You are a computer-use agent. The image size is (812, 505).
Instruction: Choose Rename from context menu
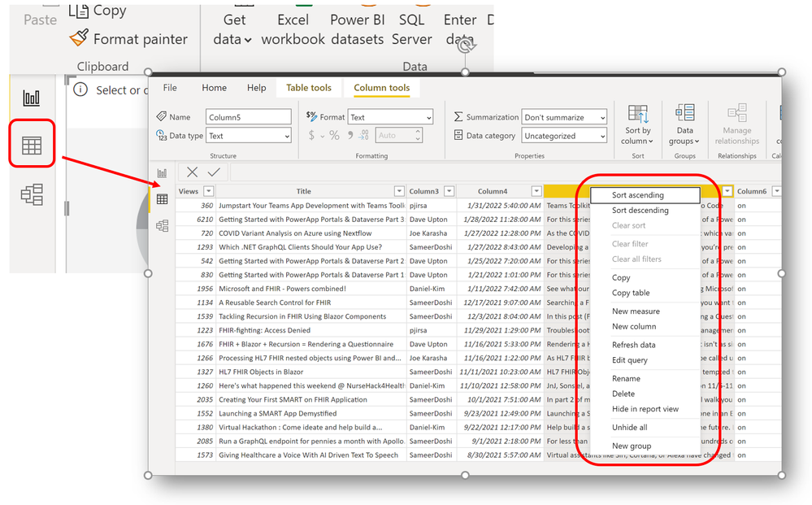[645, 379]
